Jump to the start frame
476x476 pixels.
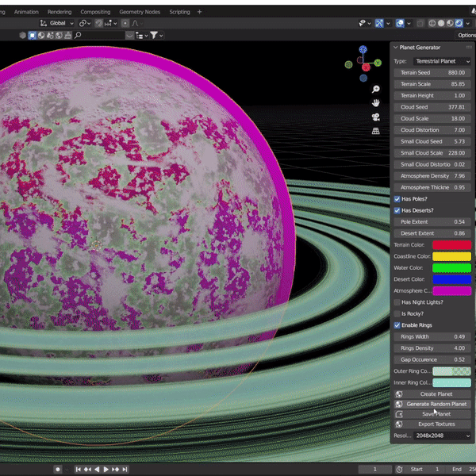point(79,470)
